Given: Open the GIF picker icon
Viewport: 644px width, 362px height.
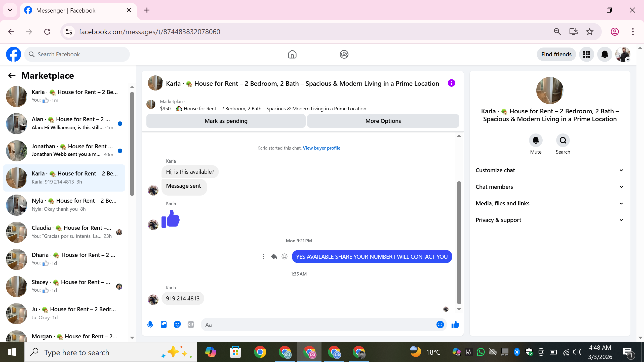Looking at the screenshot, I should [191, 325].
